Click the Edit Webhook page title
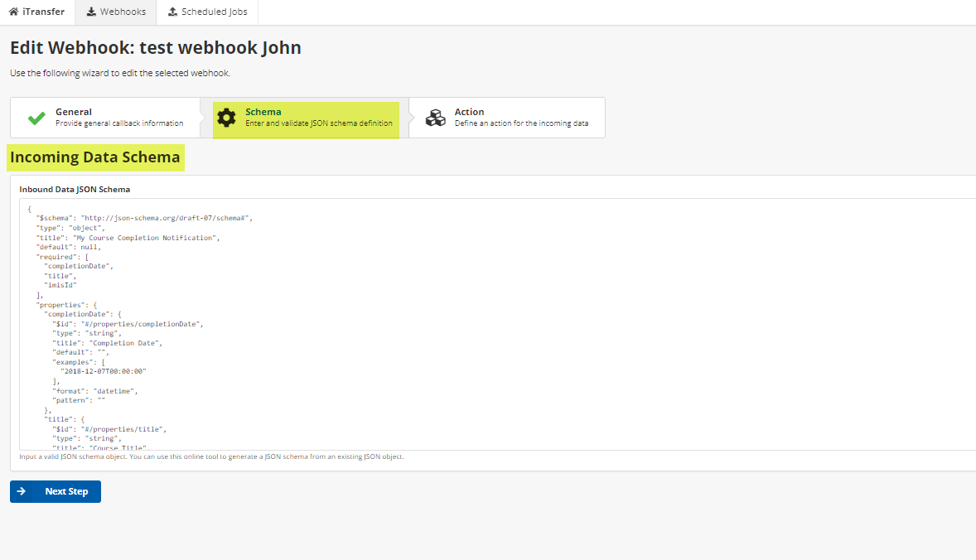Screen dimensions: 976x560 pos(155,48)
